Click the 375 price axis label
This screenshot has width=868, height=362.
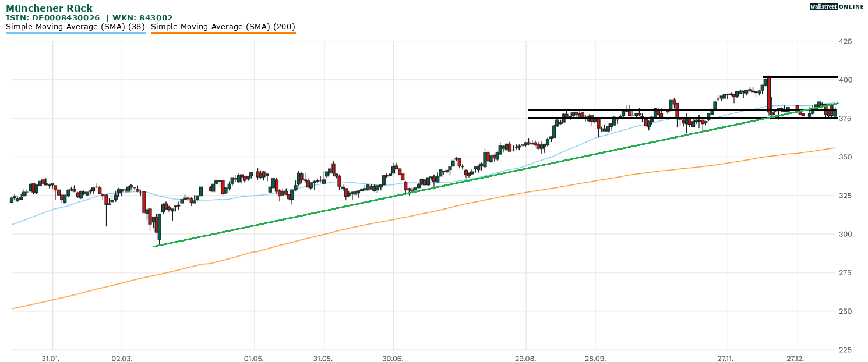click(x=845, y=119)
